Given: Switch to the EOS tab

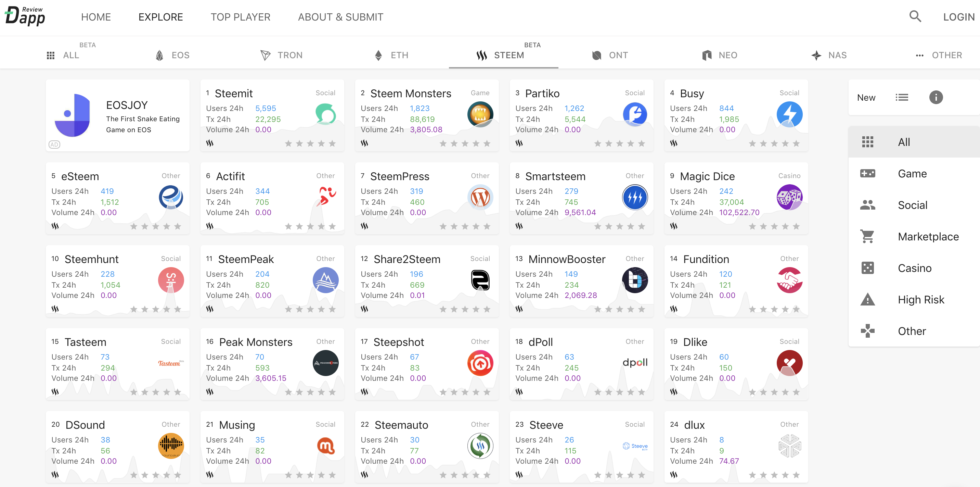Looking at the screenshot, I should tap(173, 55).
